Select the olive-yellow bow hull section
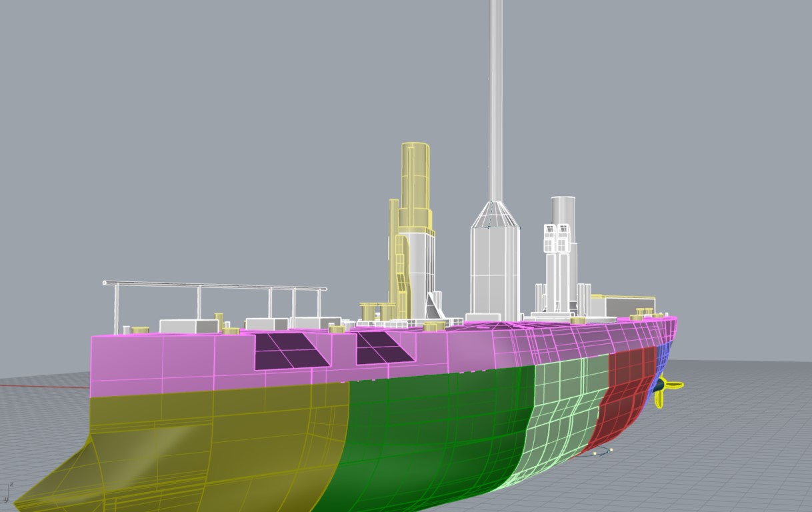The width and height of the screenshot is (812, 512). point(200,440)
